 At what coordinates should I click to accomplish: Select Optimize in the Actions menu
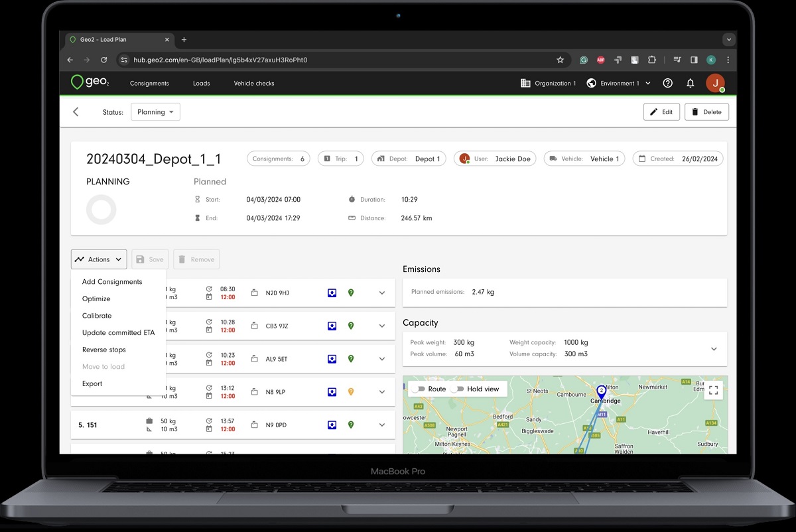(x=96, y=299)
